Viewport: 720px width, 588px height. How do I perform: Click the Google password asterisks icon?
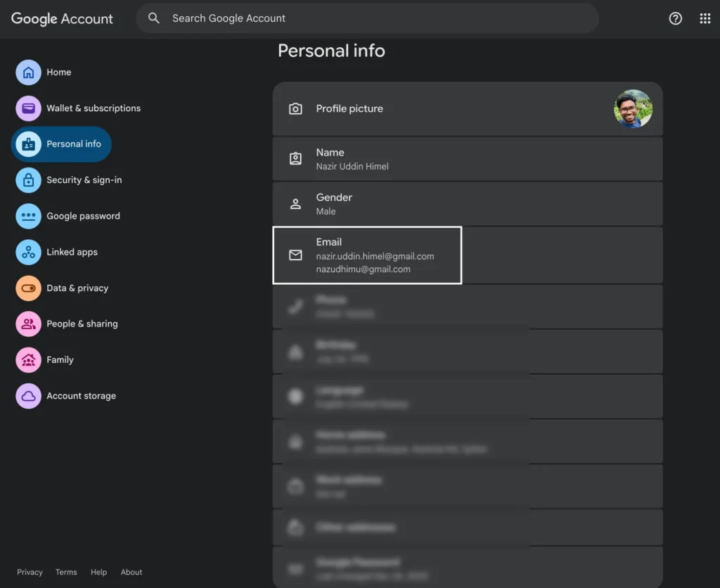28,216
